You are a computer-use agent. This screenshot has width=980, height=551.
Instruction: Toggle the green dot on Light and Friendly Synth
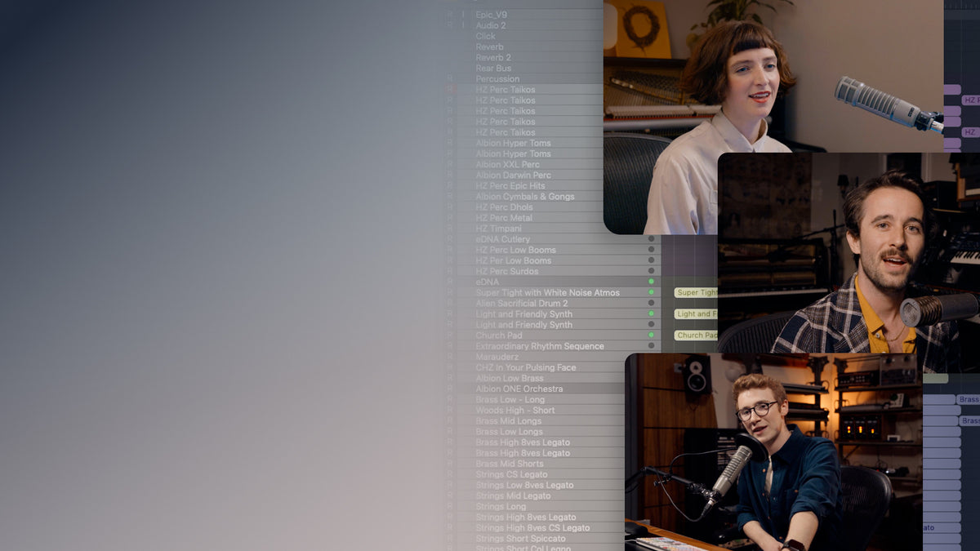pos(652,313)
